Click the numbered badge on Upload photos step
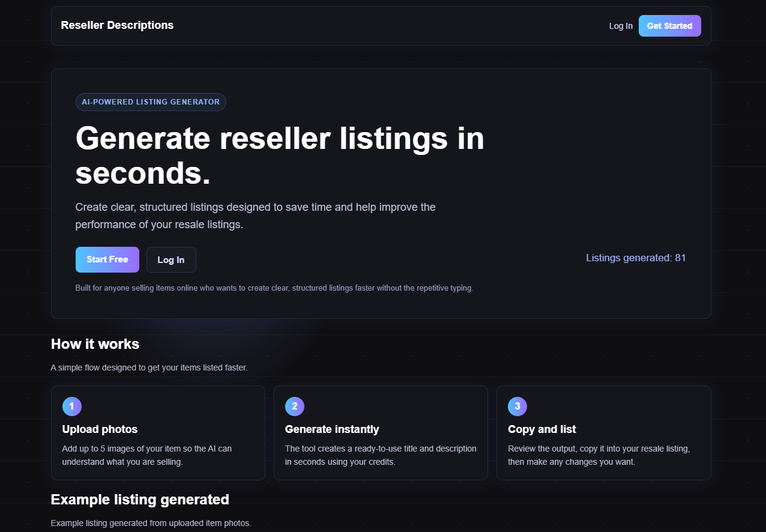 point(71,407)
